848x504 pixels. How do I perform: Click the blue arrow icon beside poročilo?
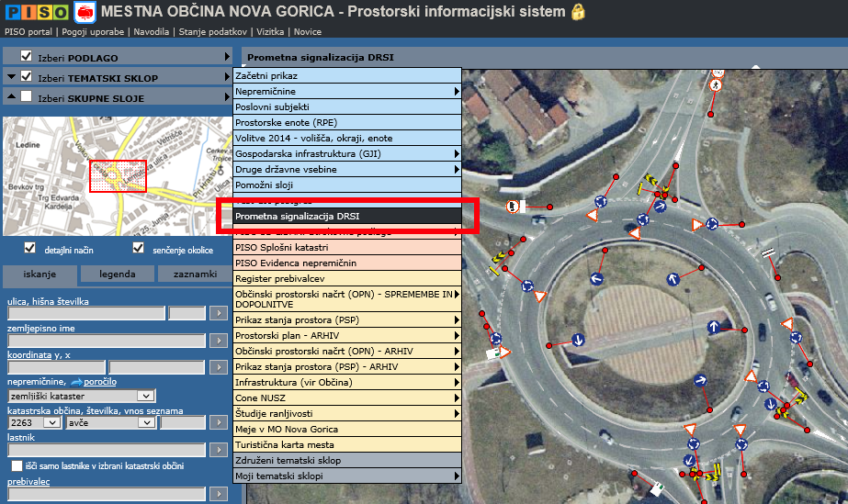click(x=77, y=381)
